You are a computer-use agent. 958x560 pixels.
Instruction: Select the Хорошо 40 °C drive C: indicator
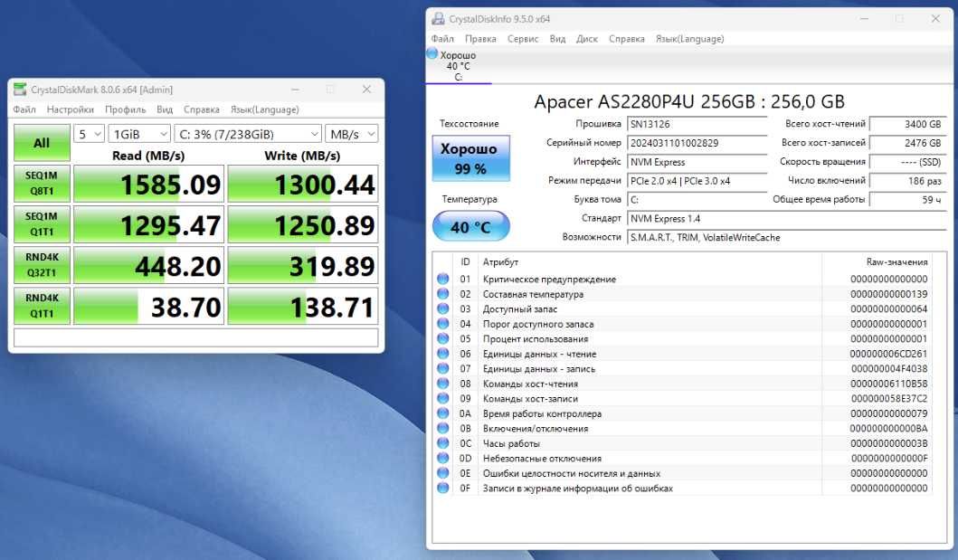click(x=458, y=65)
